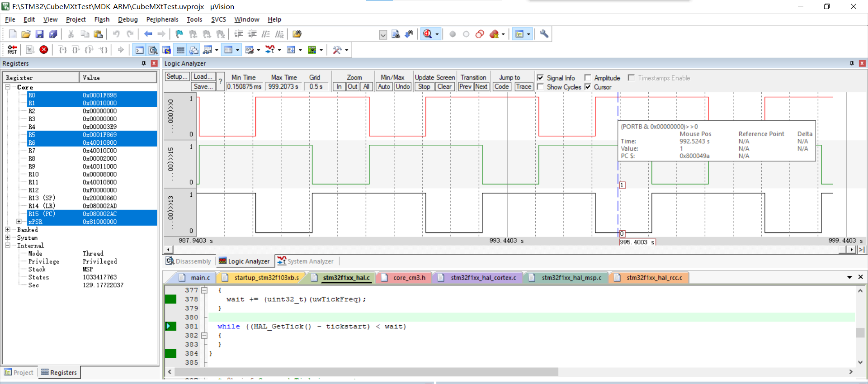Click the Load... button
Screen dimensions: 868x384
coord(203,76)
